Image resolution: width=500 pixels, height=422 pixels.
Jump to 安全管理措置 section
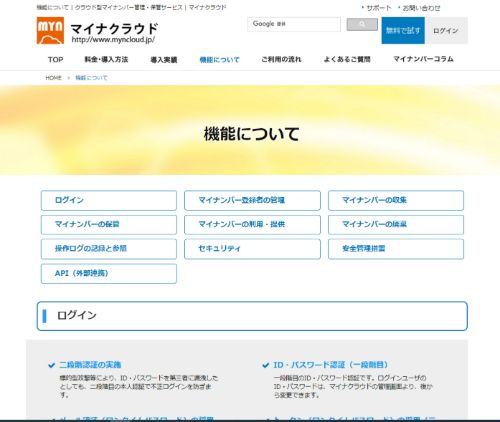pos(396,249)
